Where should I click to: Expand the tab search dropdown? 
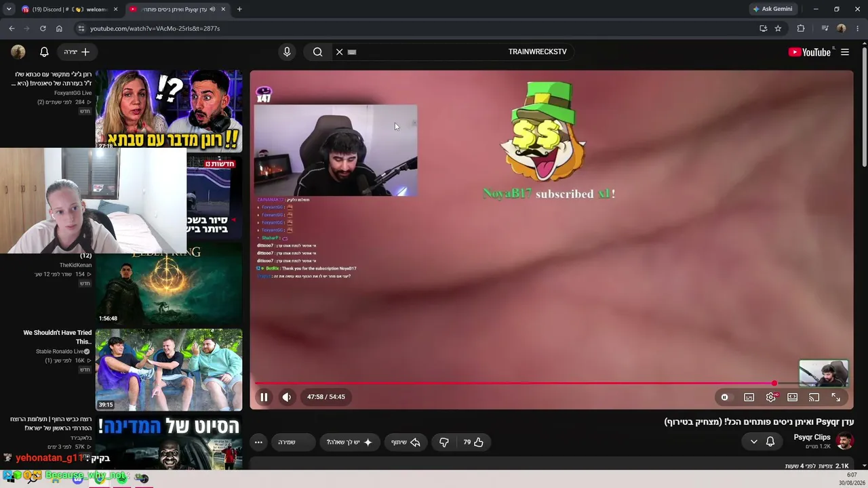click(9, 9)
